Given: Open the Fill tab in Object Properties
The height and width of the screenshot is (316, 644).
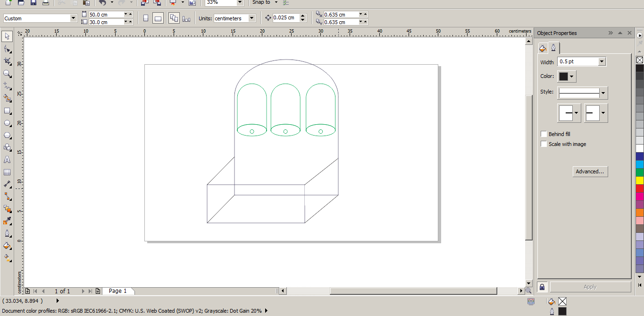Looking at the screenshot, I should tap(543, 48).
